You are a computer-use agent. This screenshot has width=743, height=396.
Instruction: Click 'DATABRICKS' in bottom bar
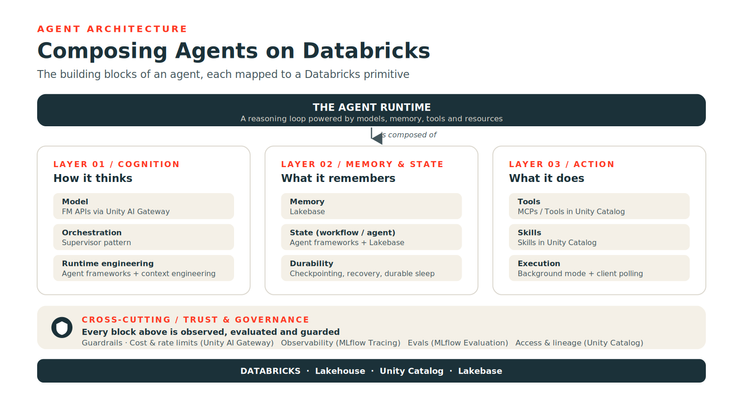(x=270, y=371)
